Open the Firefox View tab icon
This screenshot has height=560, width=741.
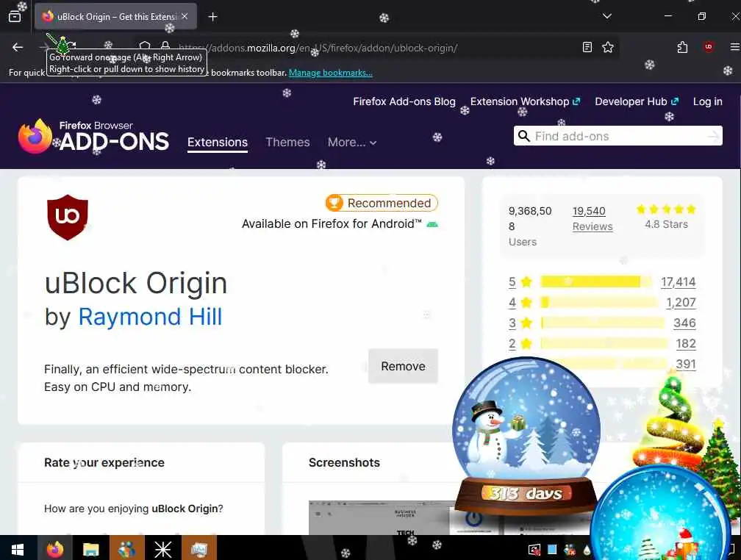pos(15,17)
